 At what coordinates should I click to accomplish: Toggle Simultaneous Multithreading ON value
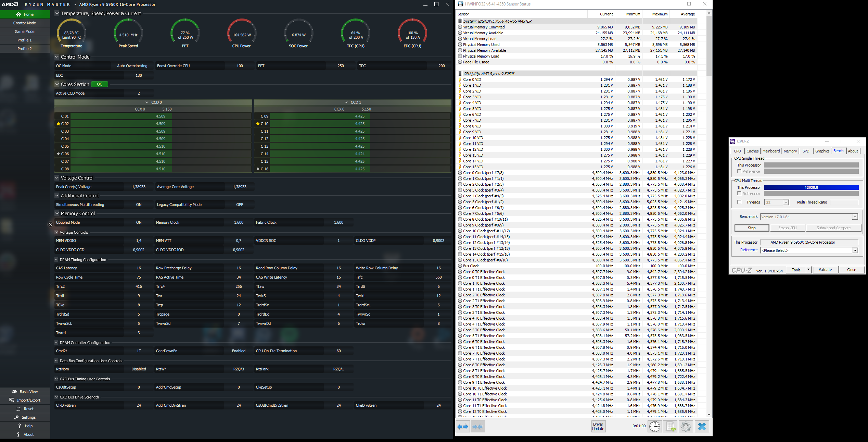(x=139, y=205)
